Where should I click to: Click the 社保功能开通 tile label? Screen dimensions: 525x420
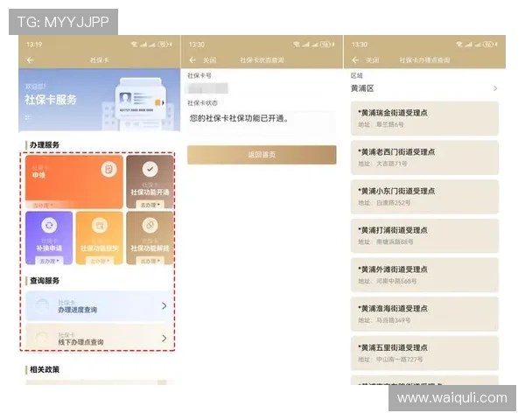click(x=150, y=192)
